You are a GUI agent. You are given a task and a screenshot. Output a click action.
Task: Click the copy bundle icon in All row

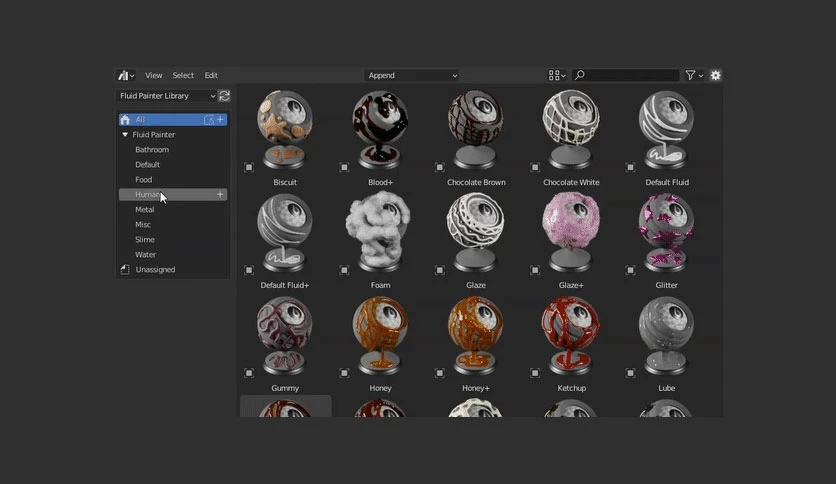[209, 120]
